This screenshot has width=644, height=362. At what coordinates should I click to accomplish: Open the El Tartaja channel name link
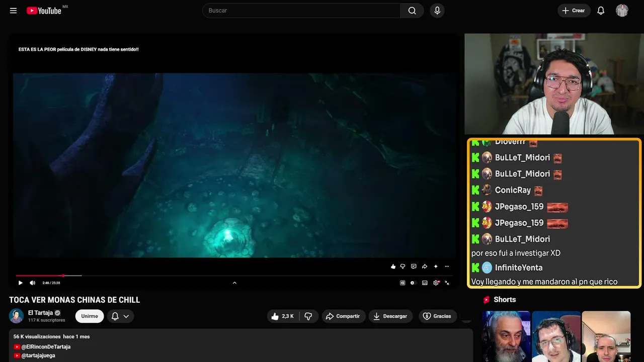coord(40,313)
